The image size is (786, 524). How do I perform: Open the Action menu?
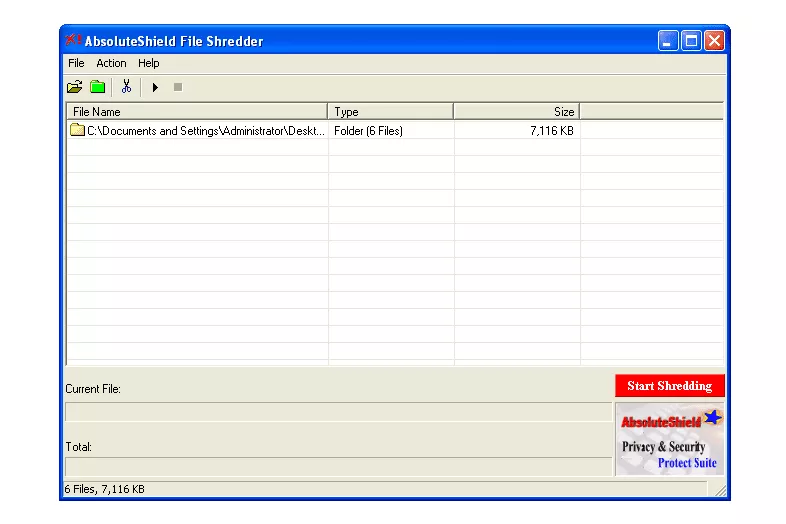click(x=111, y=63)
